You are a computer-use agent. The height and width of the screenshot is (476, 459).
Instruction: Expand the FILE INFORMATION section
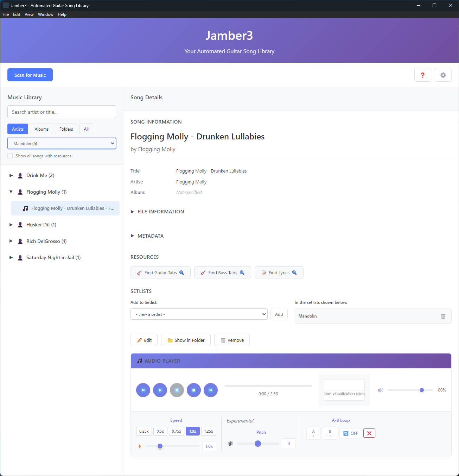click(x=157, y=212)
